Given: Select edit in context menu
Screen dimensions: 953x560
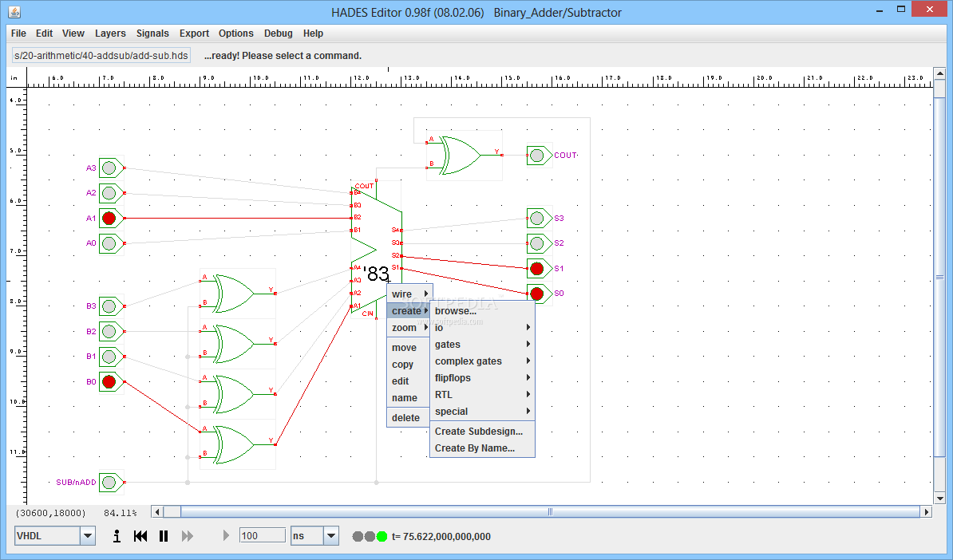Looking at the screenshot, I should pyautogui.click(x=409, y=381).
